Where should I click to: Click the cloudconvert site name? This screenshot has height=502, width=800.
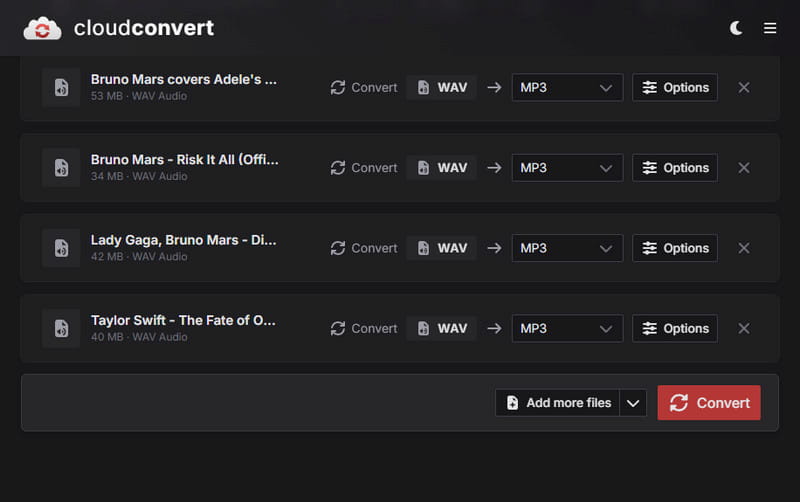pos(144,28)
